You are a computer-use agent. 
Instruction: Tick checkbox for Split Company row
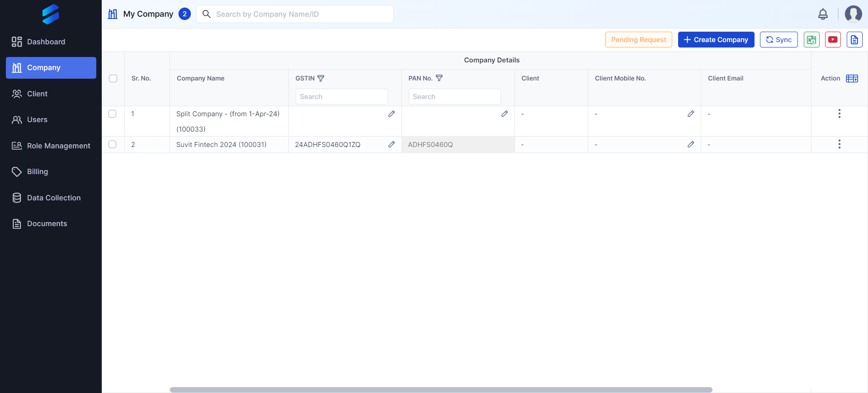coord(113,114)
